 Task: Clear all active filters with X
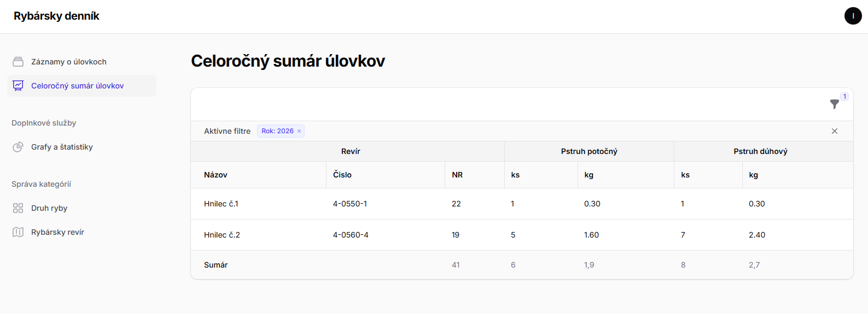coord(835,131)
